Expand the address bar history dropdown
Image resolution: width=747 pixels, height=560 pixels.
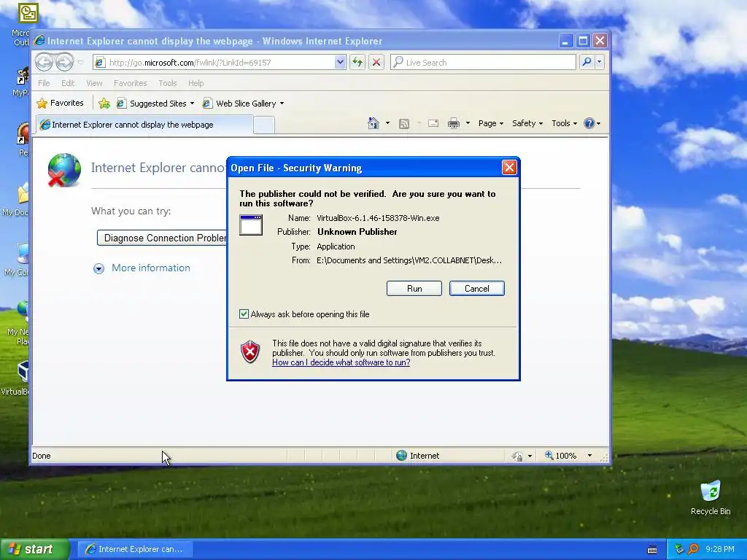pos(340,63)
